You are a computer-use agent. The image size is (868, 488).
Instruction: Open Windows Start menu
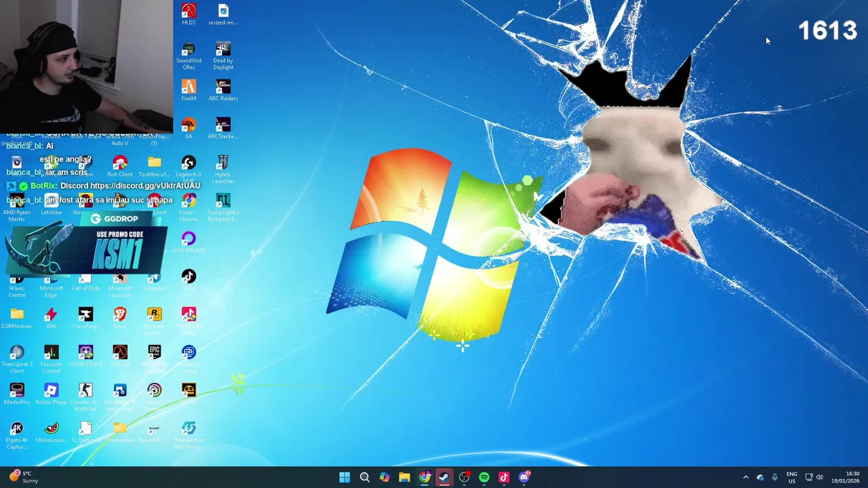pyautogui.click(x=344, y=477)
